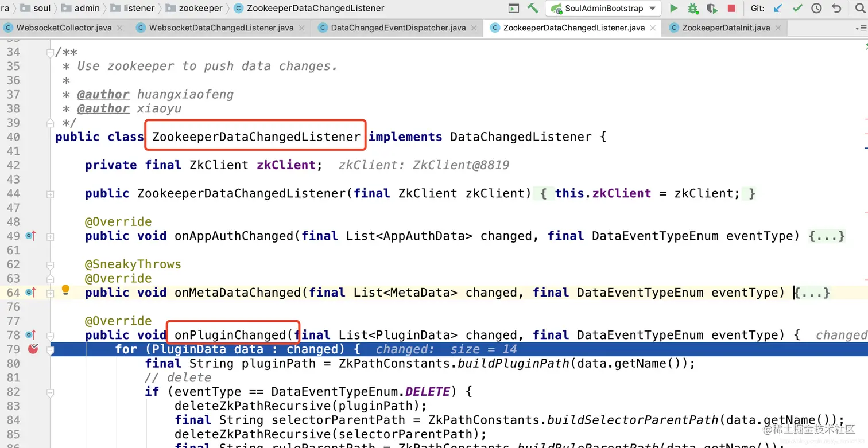Viewport: 868px width, 448px height.
Task: Commit changes using the green checkmark icon
Action: click(797, 8)
